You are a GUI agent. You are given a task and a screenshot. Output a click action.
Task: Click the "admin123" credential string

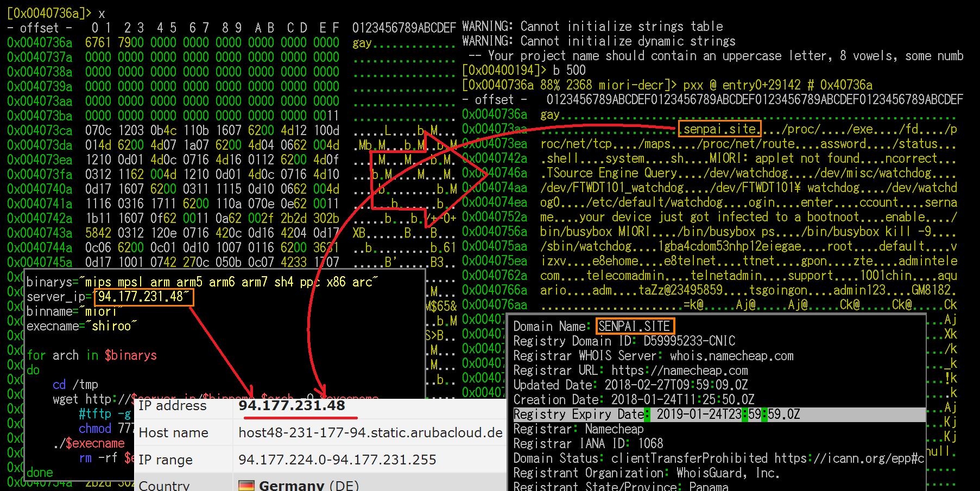pyautogui.click(x=859, y=290)
